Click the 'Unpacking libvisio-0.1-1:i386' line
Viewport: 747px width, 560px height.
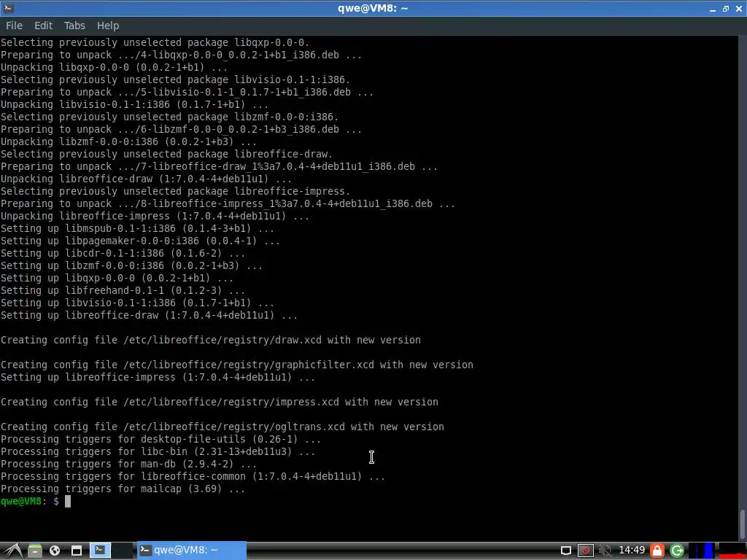pyautogui.click(x=134, y=105)
